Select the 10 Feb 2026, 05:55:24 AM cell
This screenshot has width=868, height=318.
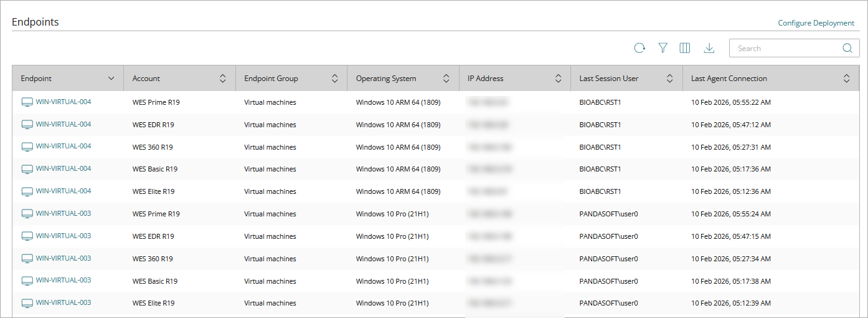click(x=731, y=214)
